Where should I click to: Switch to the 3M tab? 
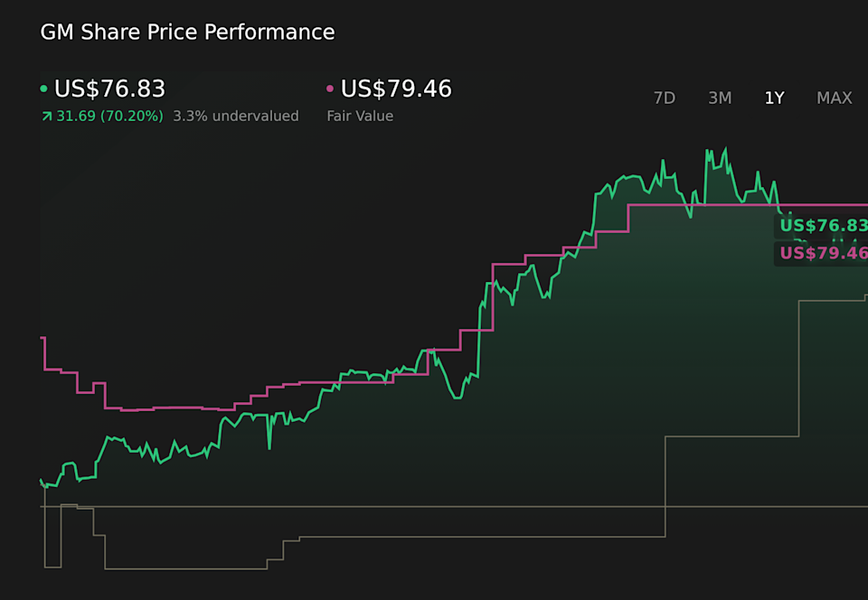tap(720, 98)
